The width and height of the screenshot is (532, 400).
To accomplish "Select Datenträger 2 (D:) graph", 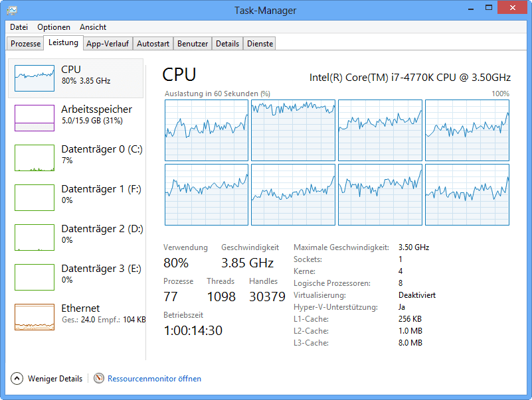I will coord(35,237).
